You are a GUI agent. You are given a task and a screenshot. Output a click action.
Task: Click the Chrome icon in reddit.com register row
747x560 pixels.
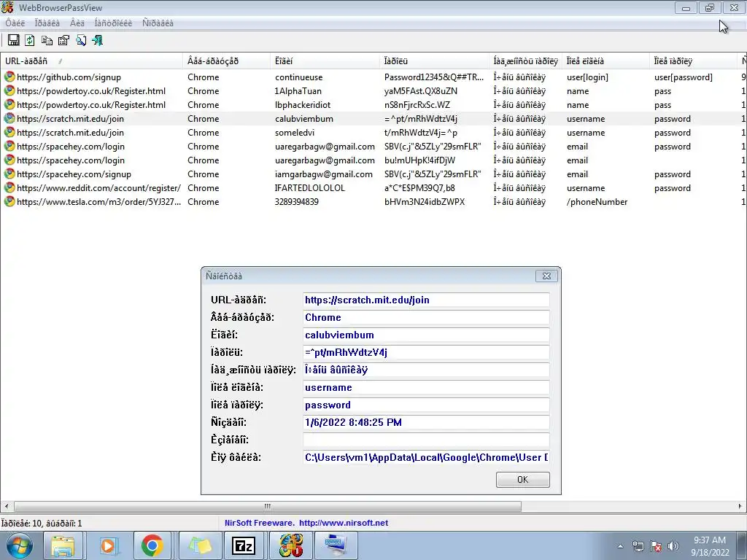(x=9, y=187)
